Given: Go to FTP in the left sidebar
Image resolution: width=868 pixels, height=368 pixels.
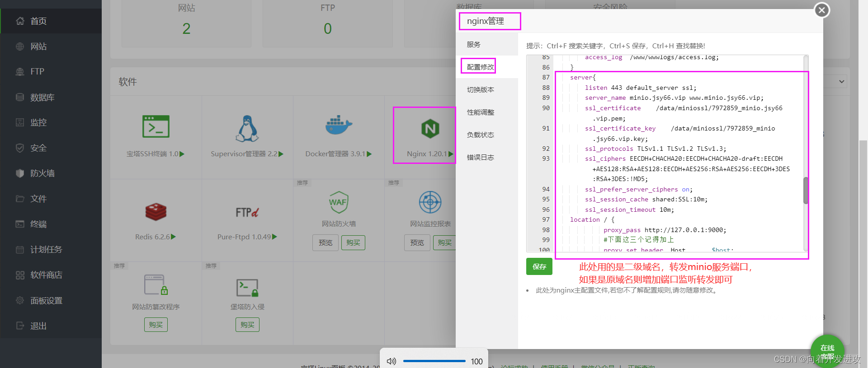Looking at the screenshot, I should pos(51,71).
